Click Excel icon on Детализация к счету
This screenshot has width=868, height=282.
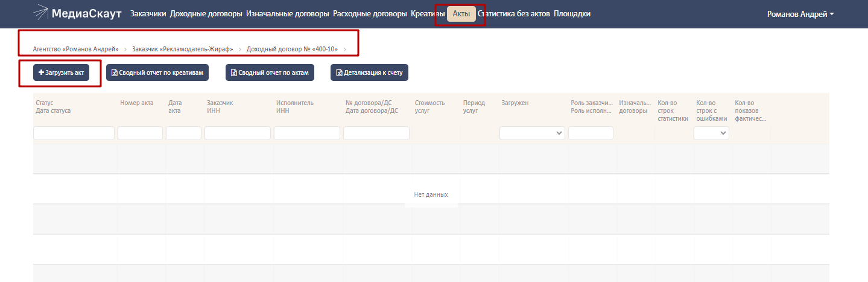pyautogui.click(x=338, y=72)
